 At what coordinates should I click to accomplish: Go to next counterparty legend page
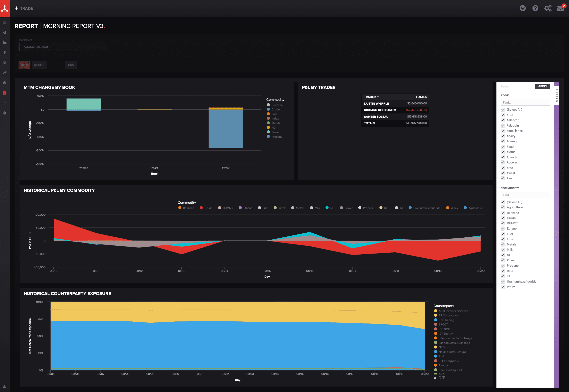443,378
